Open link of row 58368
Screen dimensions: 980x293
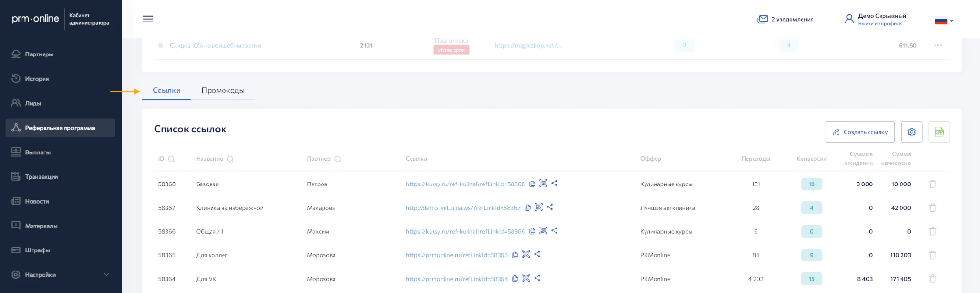465,184
